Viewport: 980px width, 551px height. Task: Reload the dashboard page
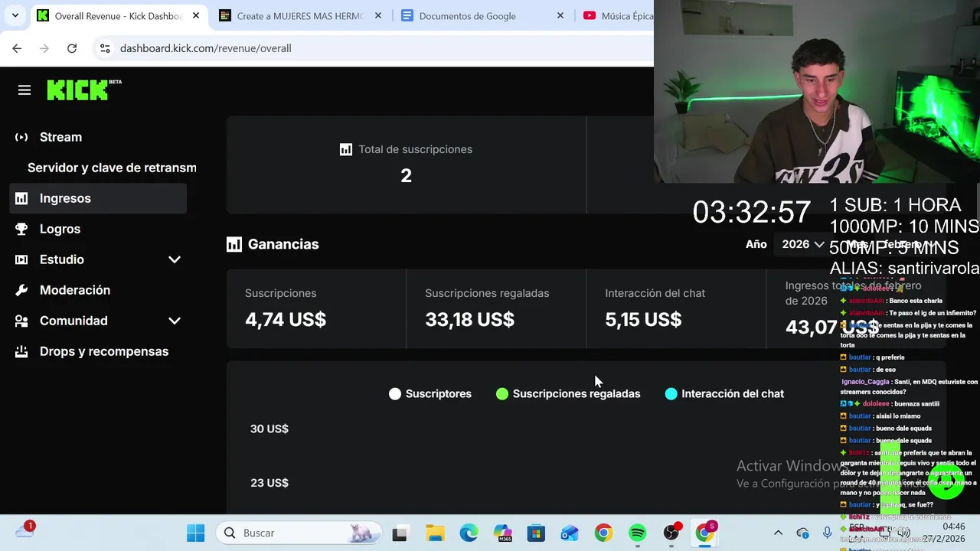72,48
